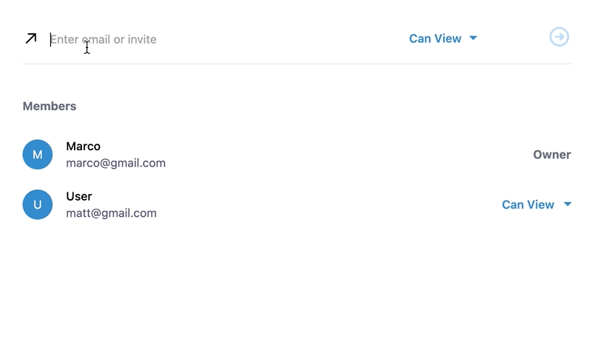Click empty space between matt@gmail.com and Can View
This screenshot has height=364, width=592.
[x=326, y=206]
